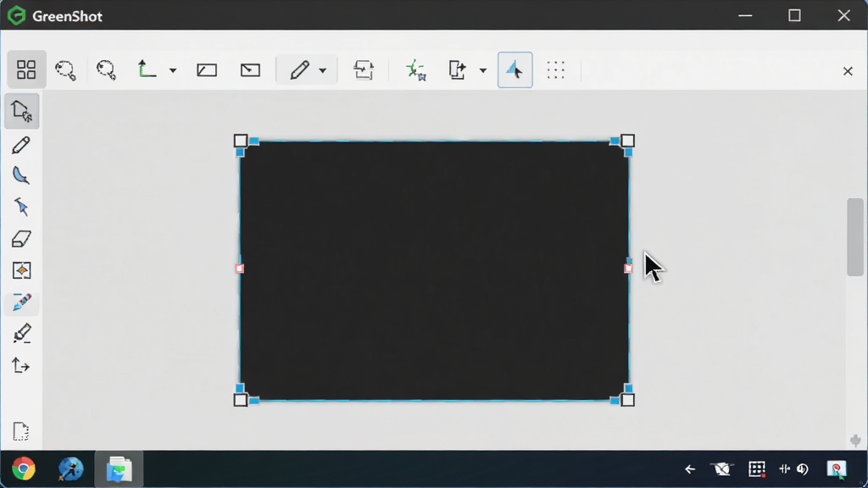The image size is (868, 488).
Task: Click the GreenShot logo in title bar
Action: point(17,15)
